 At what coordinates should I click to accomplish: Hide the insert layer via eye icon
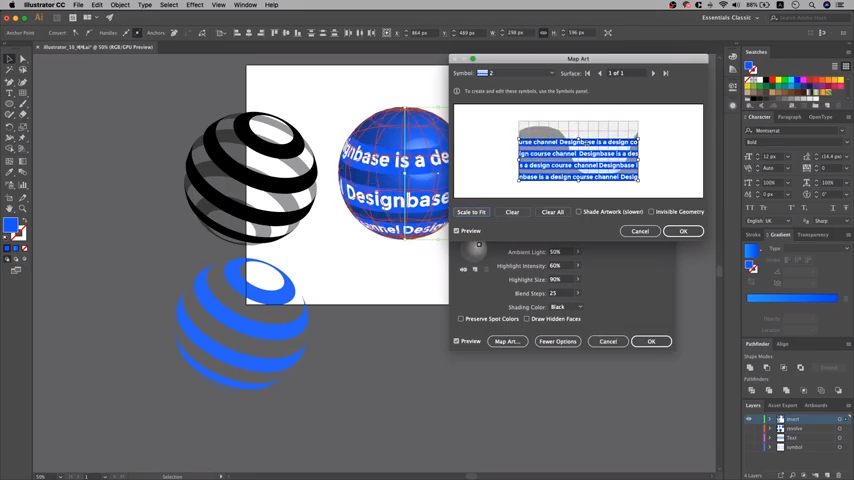point(749,419)
